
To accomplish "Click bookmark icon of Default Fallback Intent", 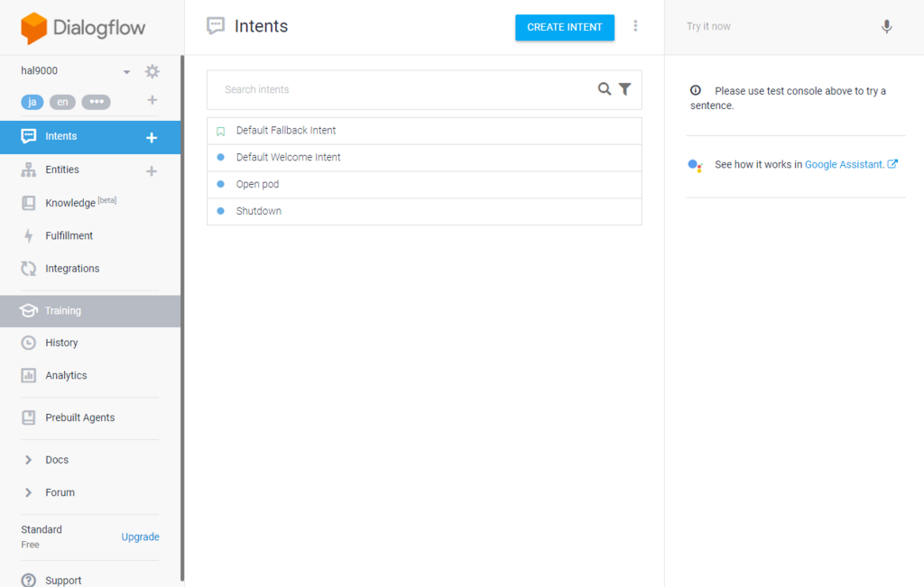I will (220, 132).
